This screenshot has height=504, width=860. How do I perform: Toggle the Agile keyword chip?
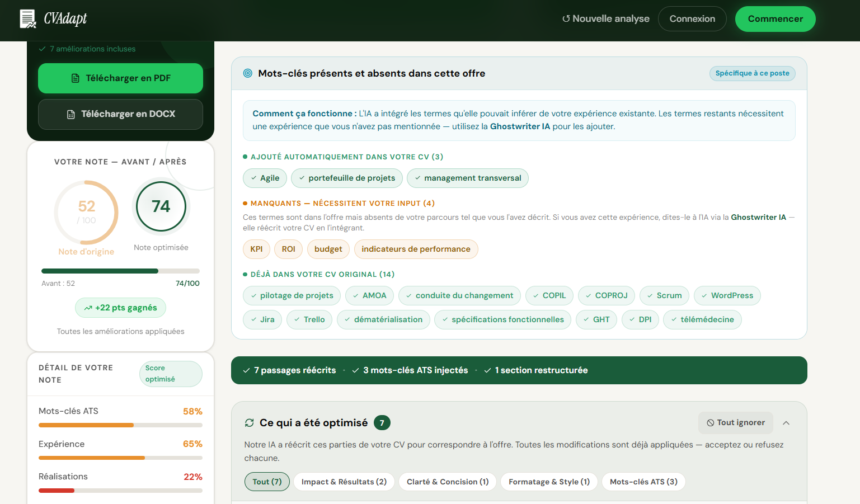tap(265, 178)
